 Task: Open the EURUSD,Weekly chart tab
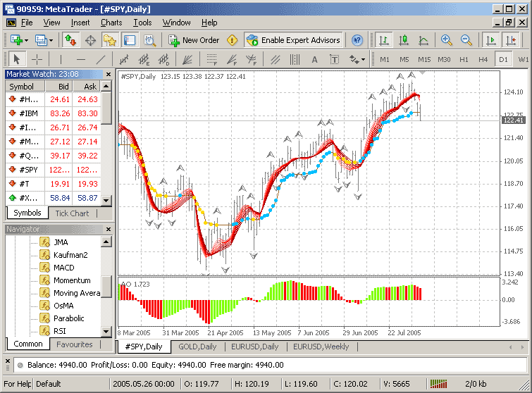click(x=321, y=347)
